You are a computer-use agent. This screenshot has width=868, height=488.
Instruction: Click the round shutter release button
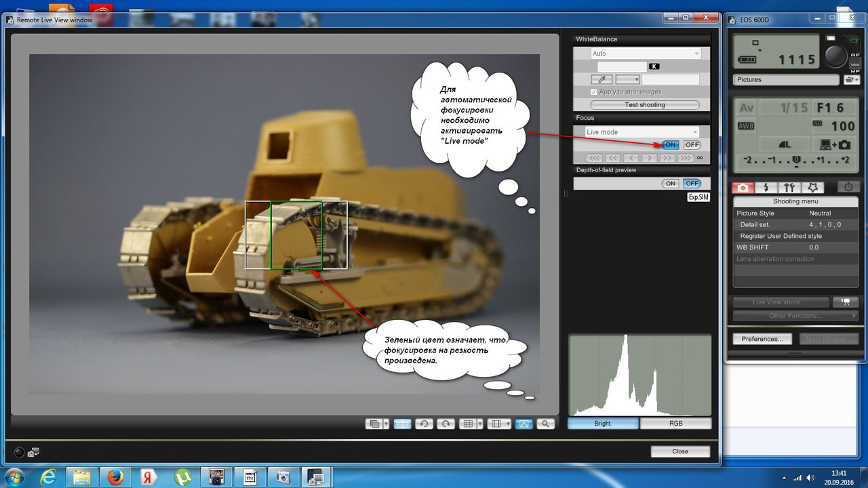[x=836, y=56]
